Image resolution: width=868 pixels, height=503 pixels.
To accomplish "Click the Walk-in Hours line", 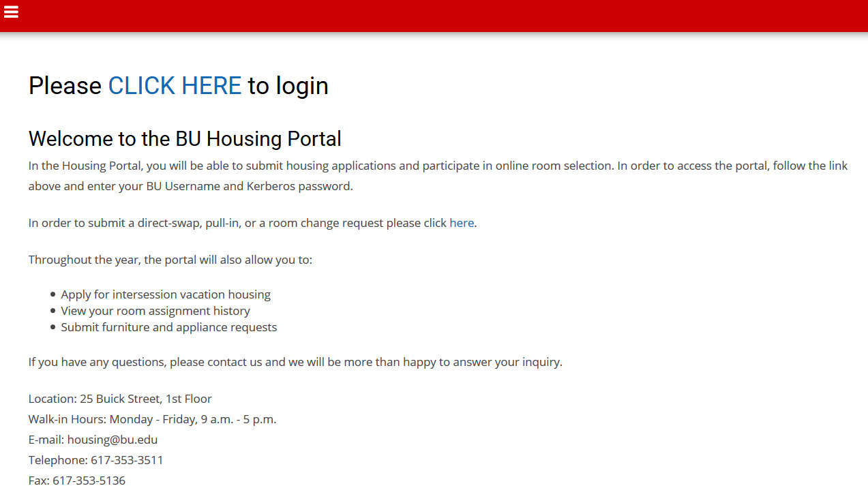I will [x=152, y=419].
